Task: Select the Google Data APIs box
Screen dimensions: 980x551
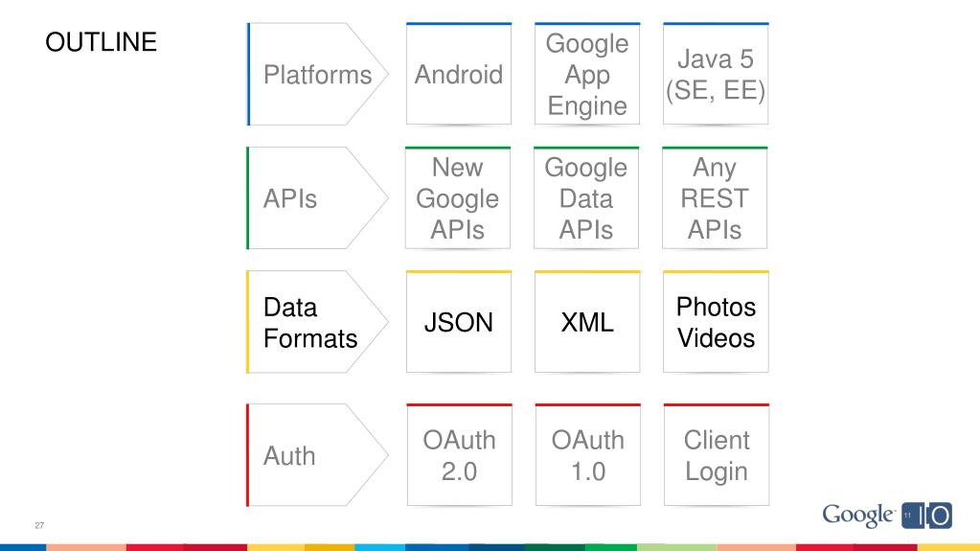Action: click(586, 198)
